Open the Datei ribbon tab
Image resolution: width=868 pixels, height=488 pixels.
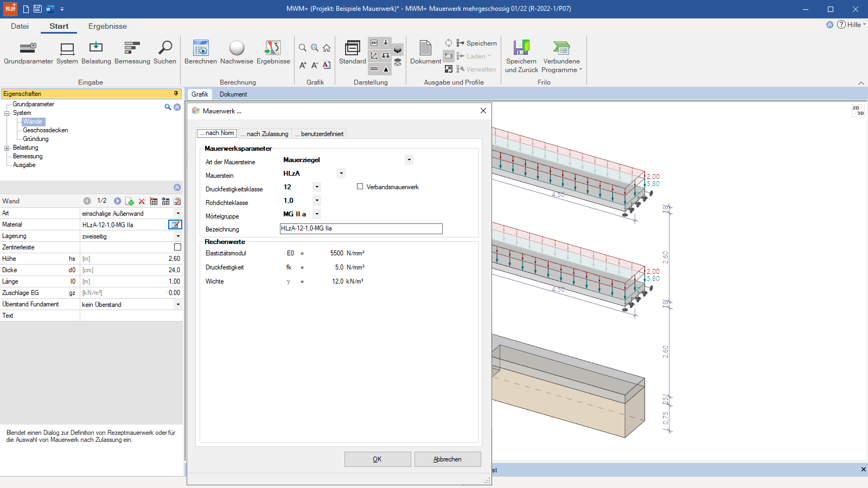tap(20, 26)
